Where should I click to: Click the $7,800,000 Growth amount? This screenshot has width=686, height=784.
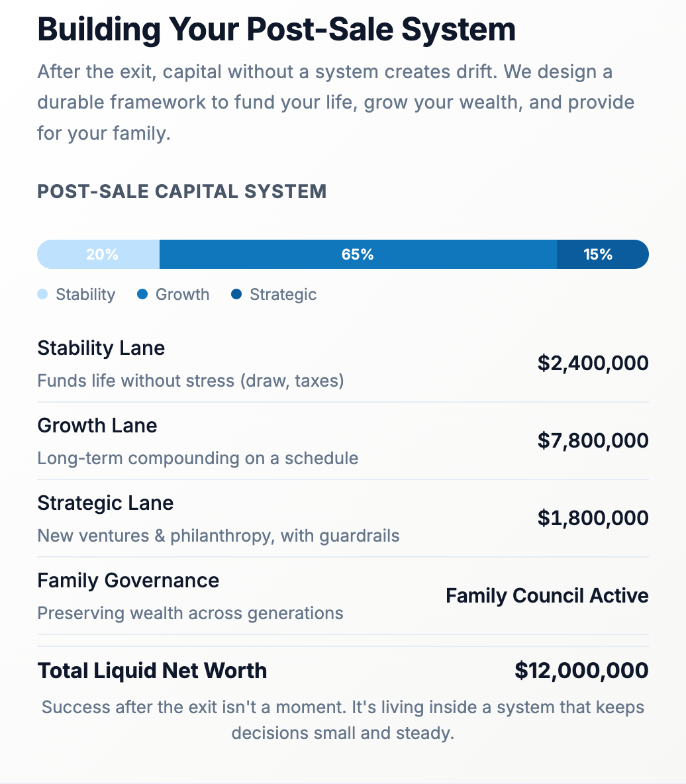pyautogui.click(x=593, y=440)
